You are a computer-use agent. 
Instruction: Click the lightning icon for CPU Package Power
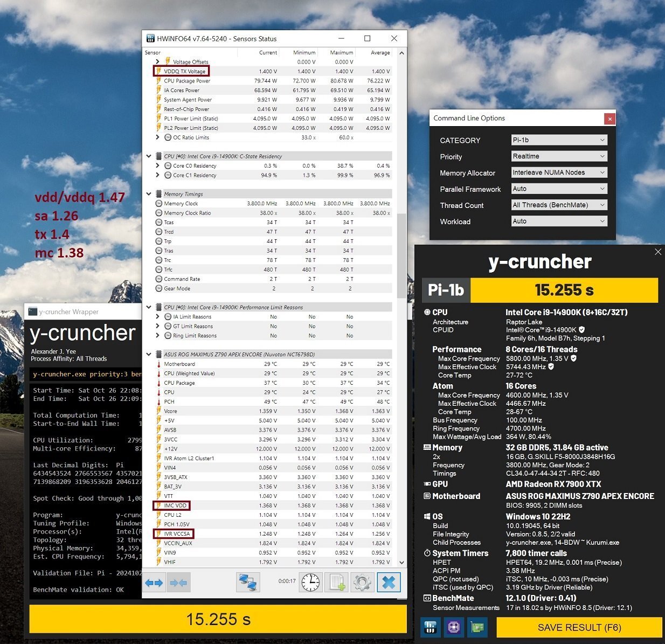tap(159, 81)
